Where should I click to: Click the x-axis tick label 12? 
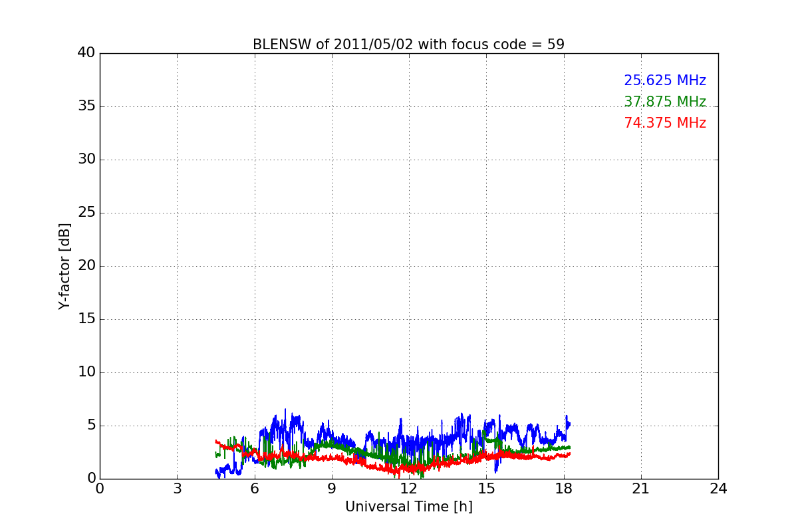tap(409, 488)
